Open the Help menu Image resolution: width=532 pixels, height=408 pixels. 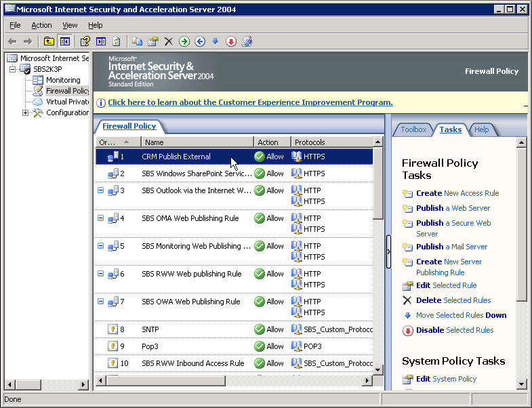click(96, 25)
